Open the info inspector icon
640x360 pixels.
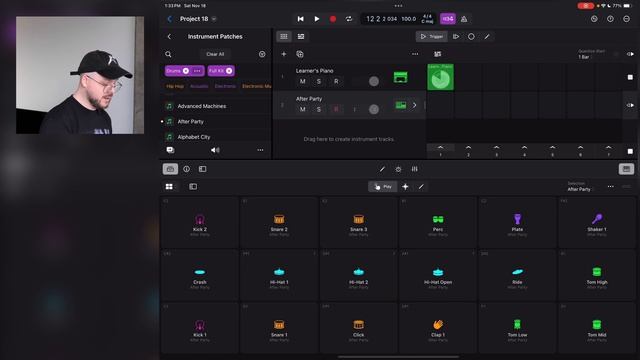(187, 169)
